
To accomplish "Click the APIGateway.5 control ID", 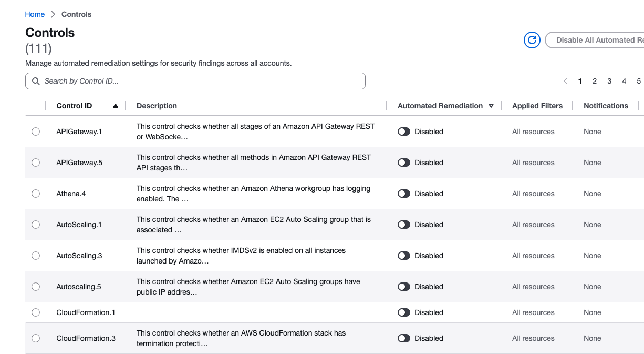I will [x=79, y=163].
